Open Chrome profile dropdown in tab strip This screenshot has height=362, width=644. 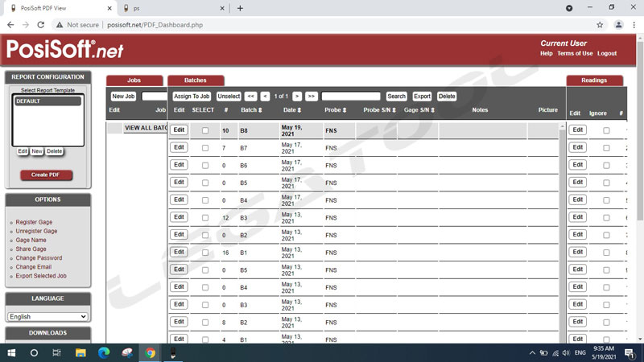click(569, 8)
